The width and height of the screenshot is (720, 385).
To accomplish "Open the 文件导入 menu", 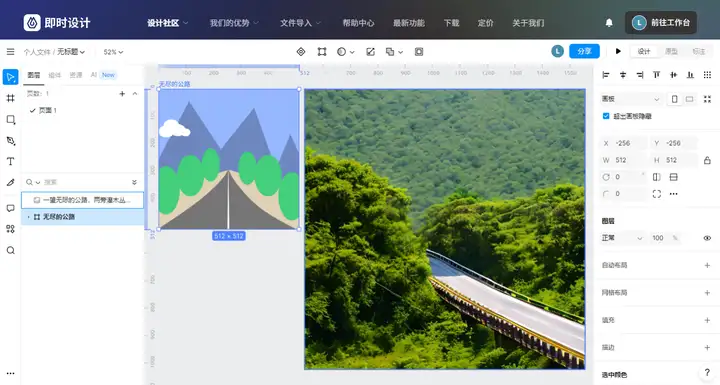I will (x=300, y=23).
